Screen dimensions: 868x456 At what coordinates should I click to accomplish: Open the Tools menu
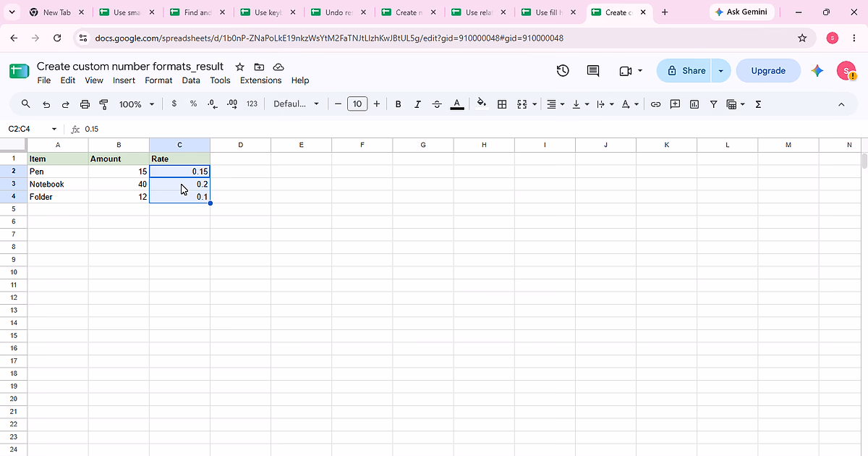(220, 80)
